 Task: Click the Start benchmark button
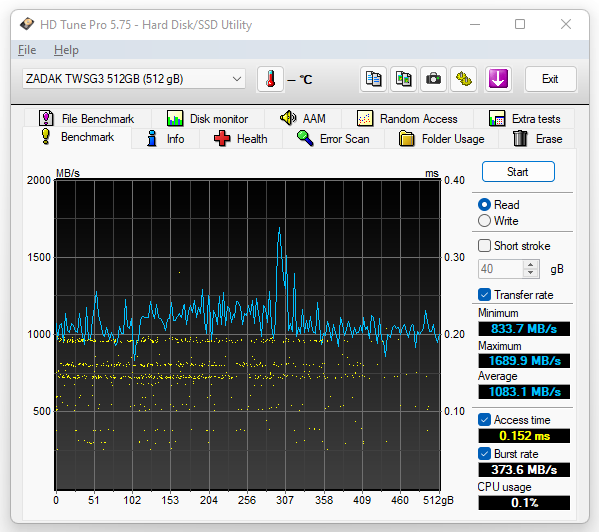(x=518, y=171)
